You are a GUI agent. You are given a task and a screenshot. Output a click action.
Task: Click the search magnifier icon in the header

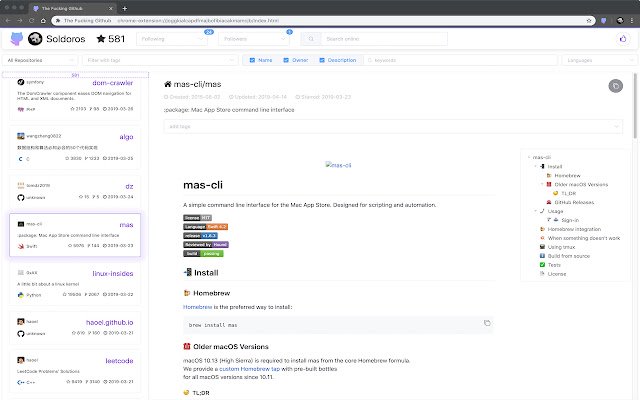tap(311, 39)
